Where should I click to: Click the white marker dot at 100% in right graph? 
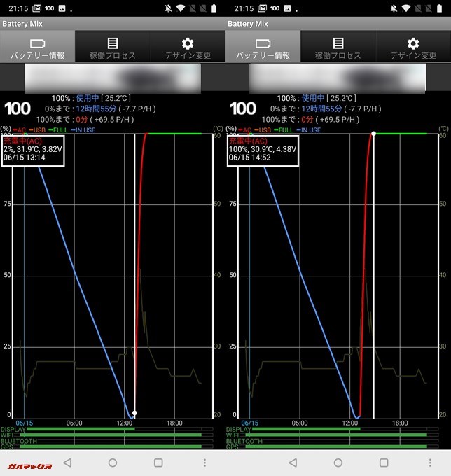(x=373, y=133)
